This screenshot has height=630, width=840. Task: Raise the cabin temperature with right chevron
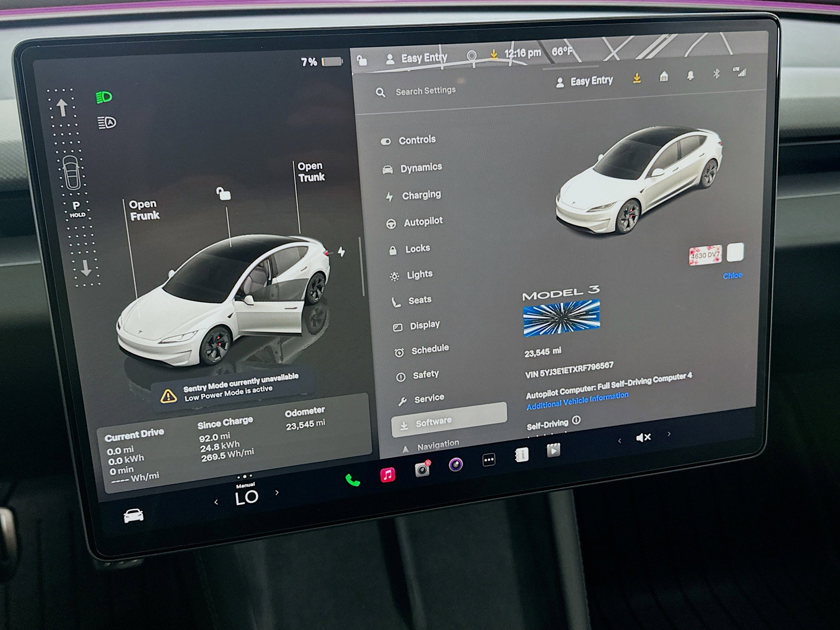277,492
